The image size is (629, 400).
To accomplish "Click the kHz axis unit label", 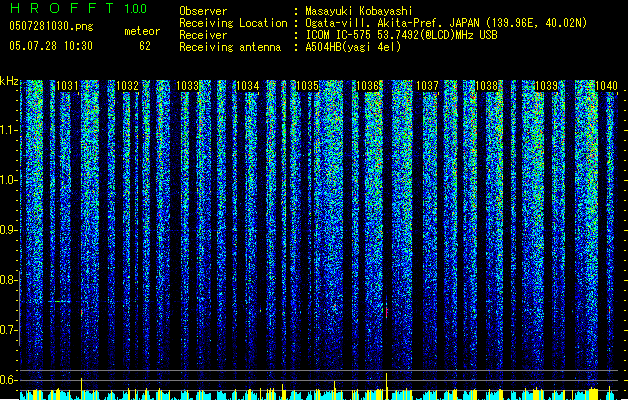I will (x=9, y=81).
